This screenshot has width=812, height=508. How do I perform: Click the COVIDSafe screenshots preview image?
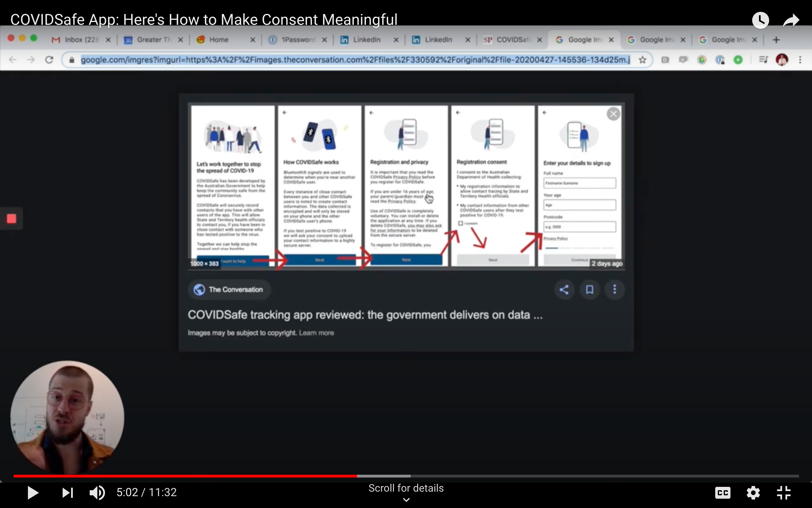(x=406, y=186)
